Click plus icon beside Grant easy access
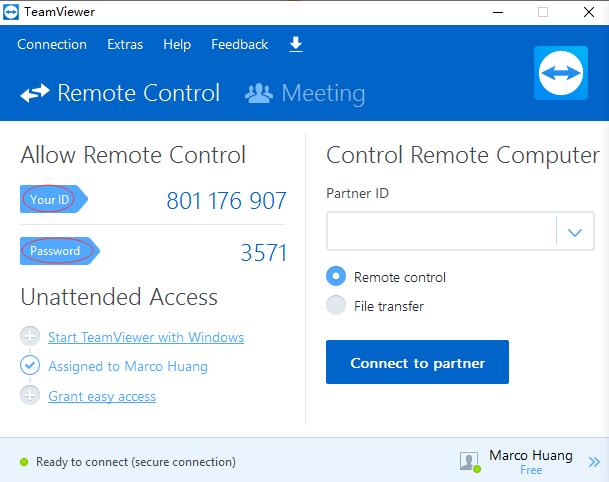Screen dimensions: 609x482 (30, 395)
